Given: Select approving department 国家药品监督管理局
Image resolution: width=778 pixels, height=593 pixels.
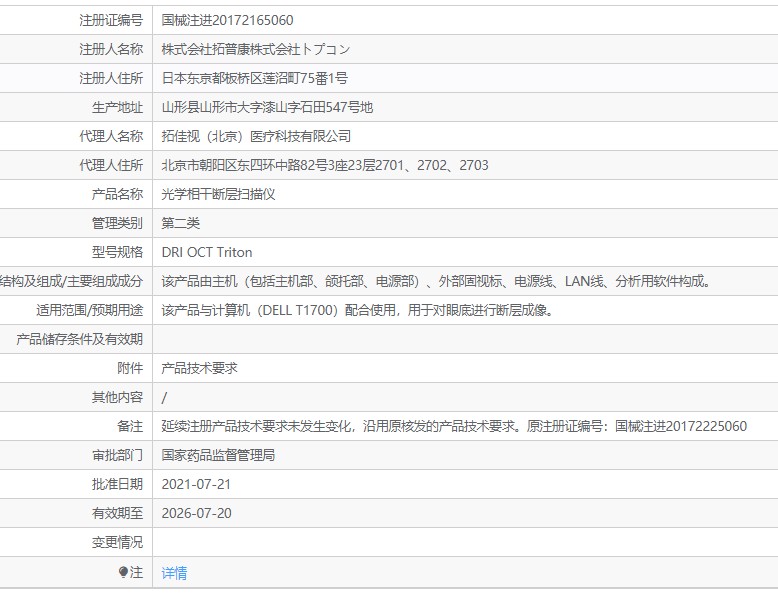Looking at the screenshot, I should [218, 455].
